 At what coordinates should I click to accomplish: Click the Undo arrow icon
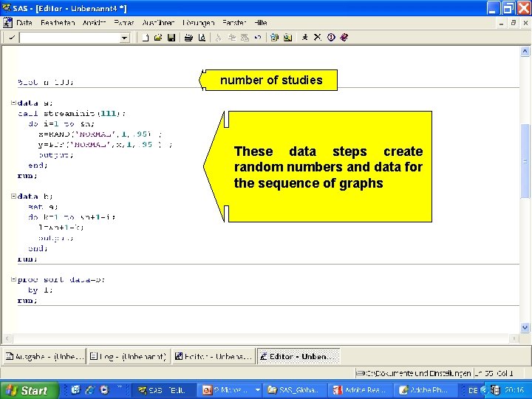tap(258, 38)
